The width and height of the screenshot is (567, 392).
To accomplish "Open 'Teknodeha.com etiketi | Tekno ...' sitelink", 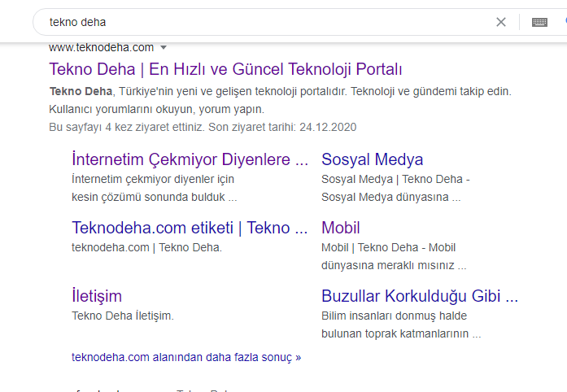I will 190,228.
